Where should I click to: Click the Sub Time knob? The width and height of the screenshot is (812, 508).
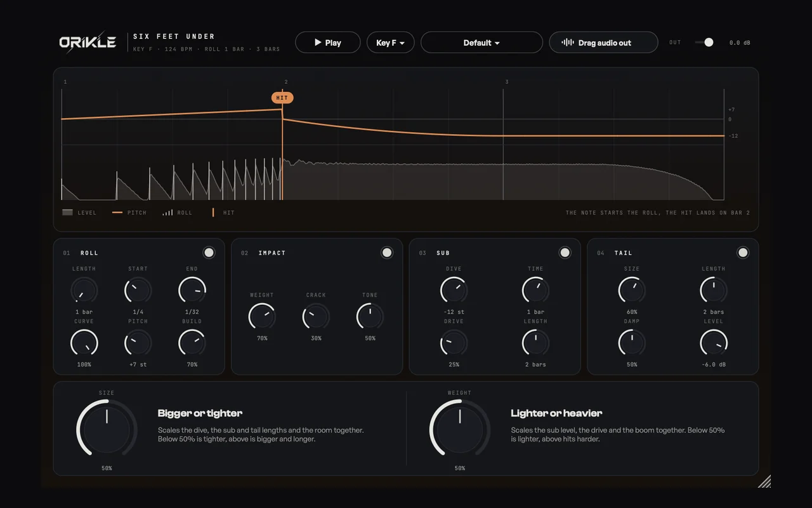pyautogui.click(x=536, y=290)
